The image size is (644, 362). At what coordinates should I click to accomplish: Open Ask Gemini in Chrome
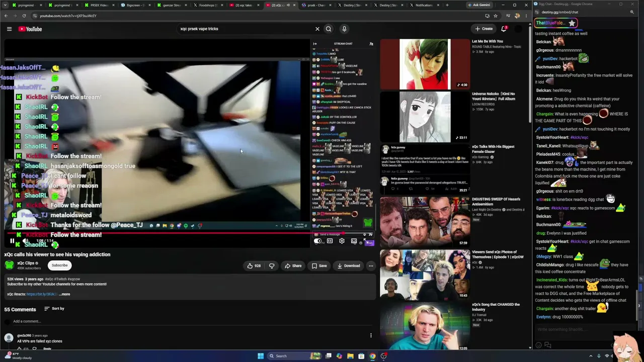[x=478, y=5]
